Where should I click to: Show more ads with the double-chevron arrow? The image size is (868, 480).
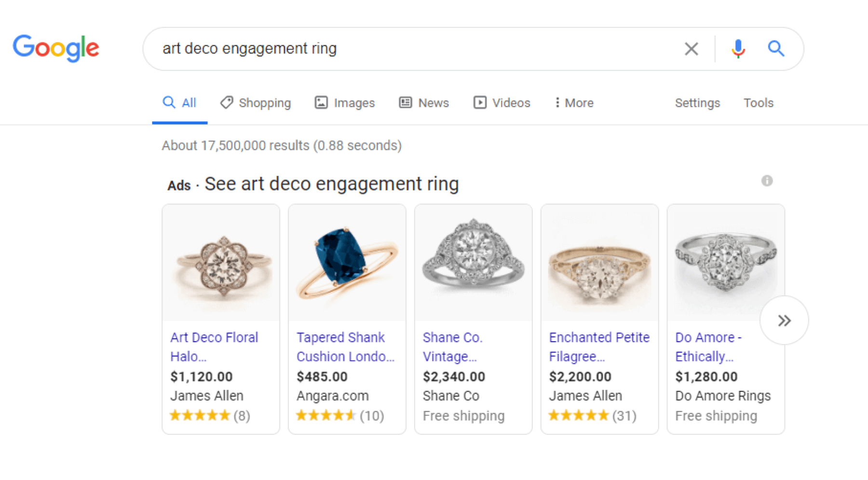(x=784, y=320)
